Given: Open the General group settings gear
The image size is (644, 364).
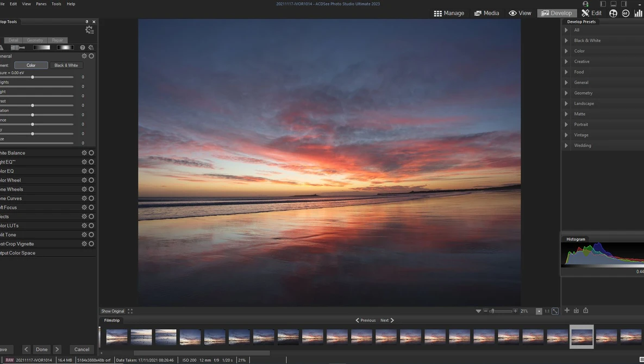Looking at the screenshot, I should pyautogui.click(x=84, y=56).
